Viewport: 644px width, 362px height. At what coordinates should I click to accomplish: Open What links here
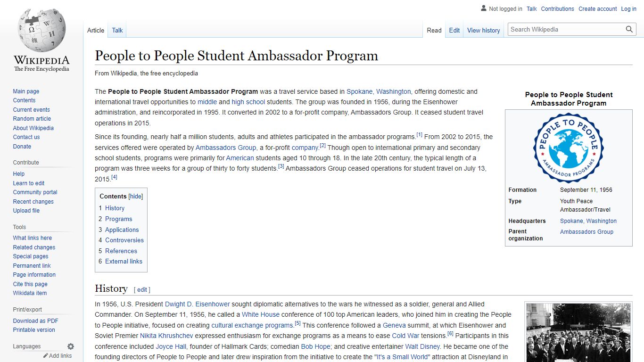[32, 238]
